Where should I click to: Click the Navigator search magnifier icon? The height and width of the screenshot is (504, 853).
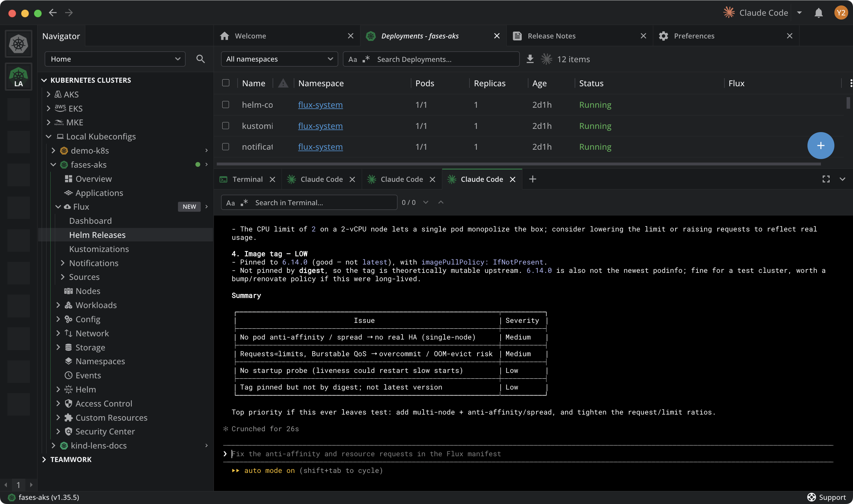click(200, 59)
